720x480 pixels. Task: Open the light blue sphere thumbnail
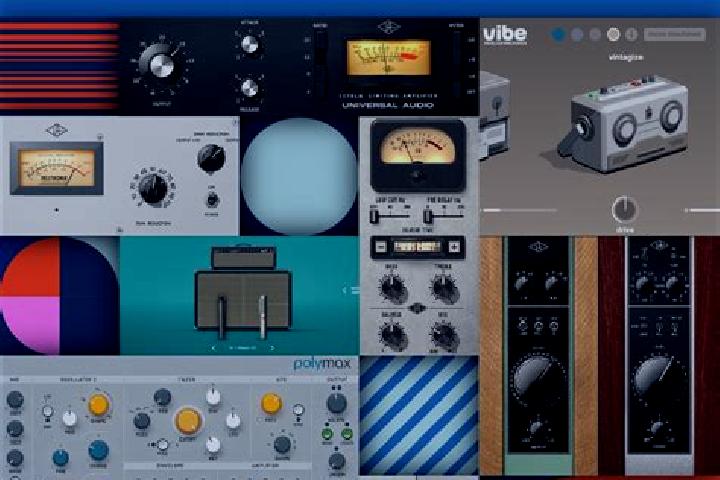point(299,176)
